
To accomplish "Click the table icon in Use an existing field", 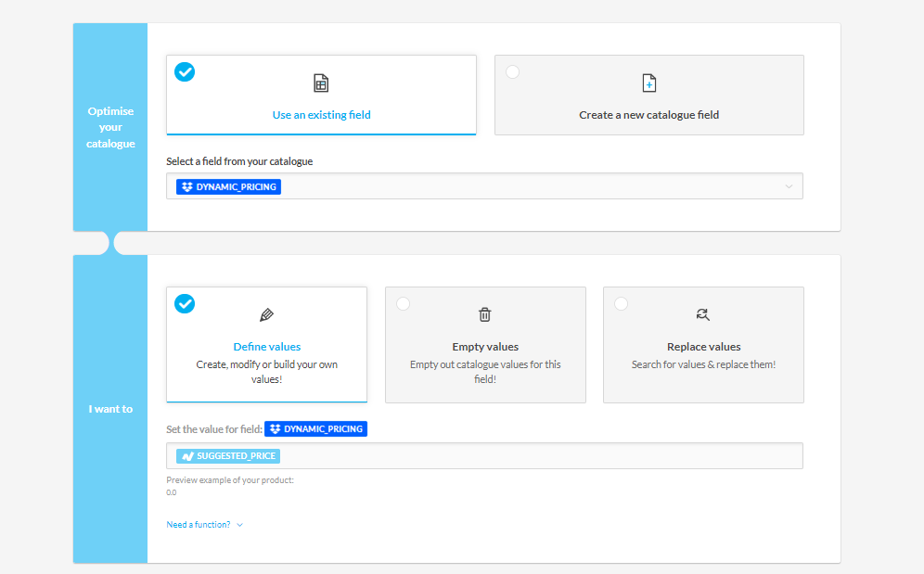I will pyautogui.click(x=321, y=83).
